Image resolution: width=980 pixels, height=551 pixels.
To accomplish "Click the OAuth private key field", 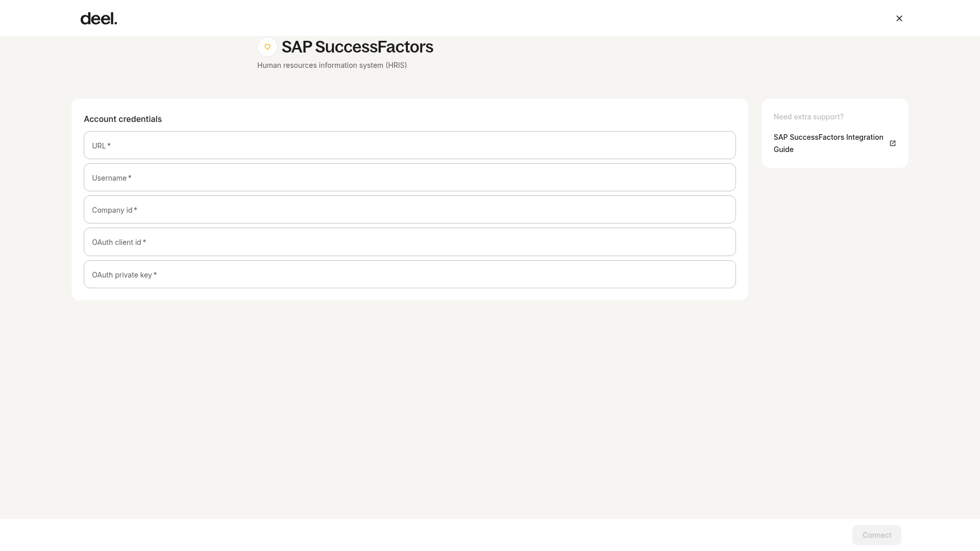I will coord(410,274).
